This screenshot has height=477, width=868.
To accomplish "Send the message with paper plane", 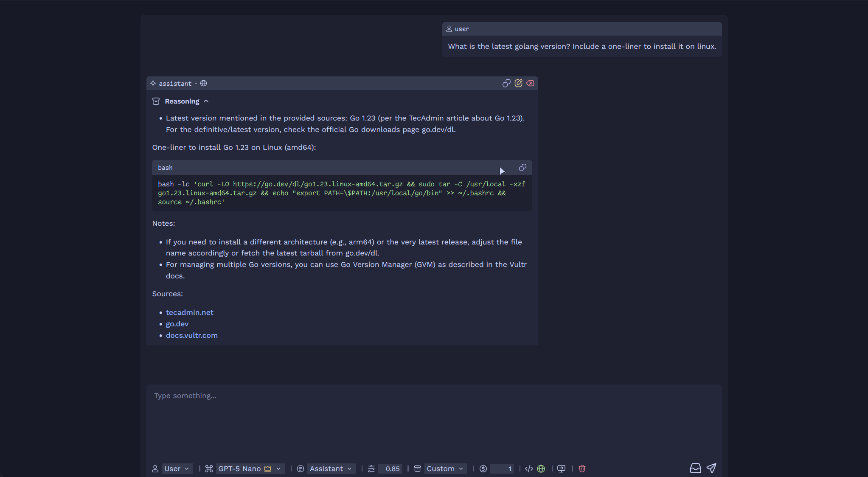I will click(x=711, y=468).
